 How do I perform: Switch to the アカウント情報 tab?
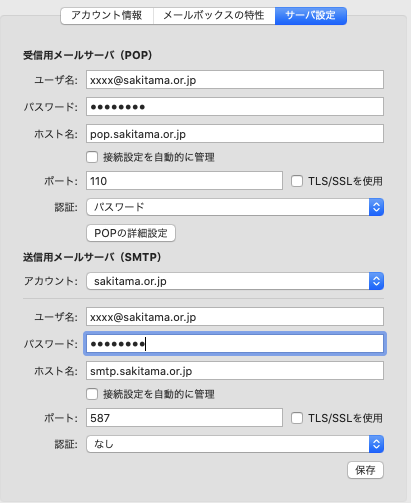click(107, 15)
